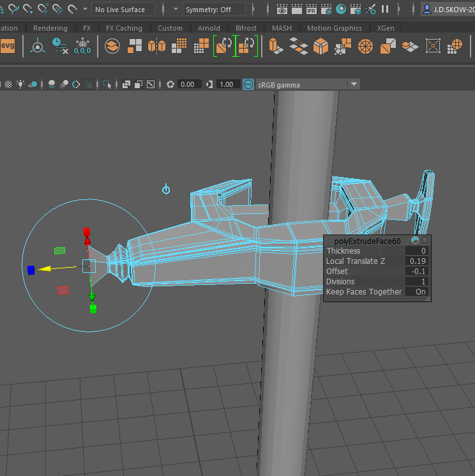The width and height of the screenshot is (475, 476).
Task: Click the Extrude shelf icon
Action: pos(275,46)
